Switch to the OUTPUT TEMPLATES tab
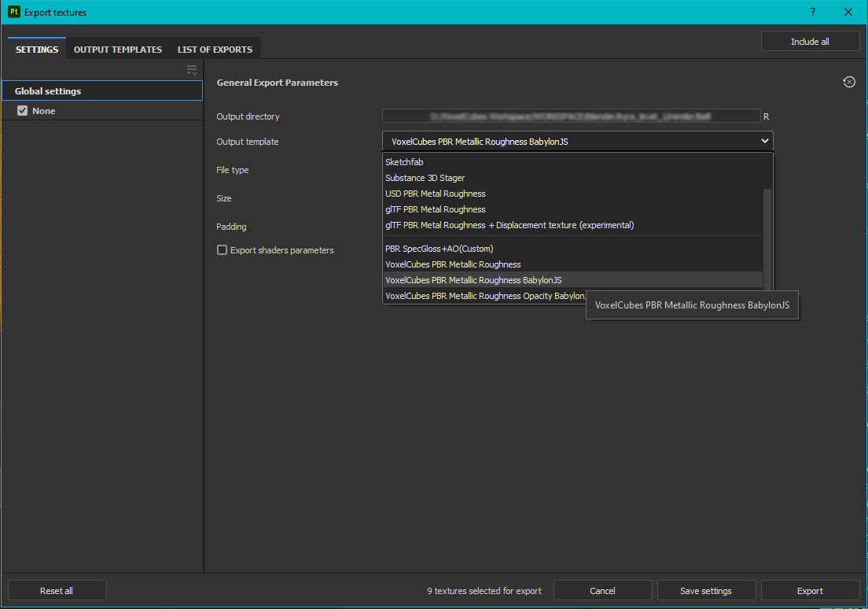Screen dimensions: 868x609 (118, 49)
